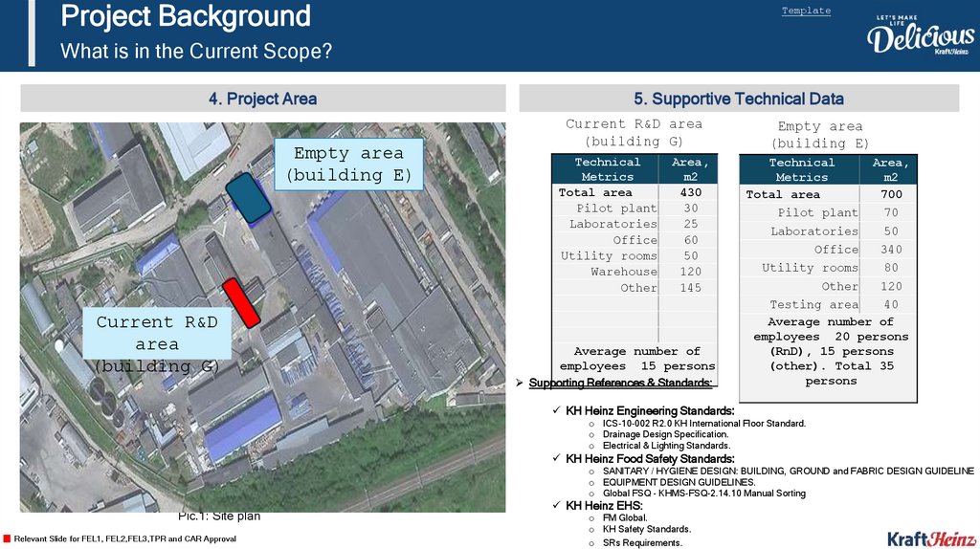
Task: Click 'Testing area' row label
Action: pyautogui.click(x=813, y=305)
